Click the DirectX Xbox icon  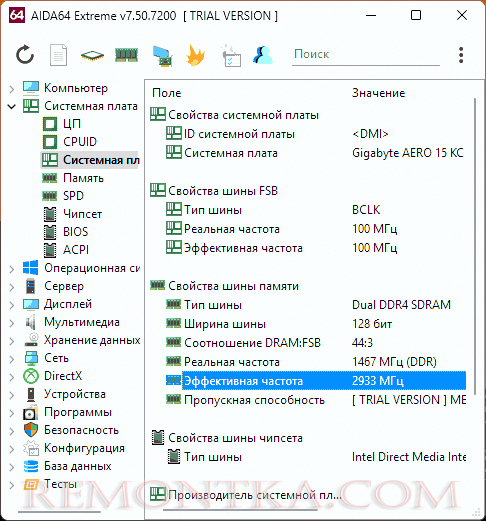tap(31, 376)
